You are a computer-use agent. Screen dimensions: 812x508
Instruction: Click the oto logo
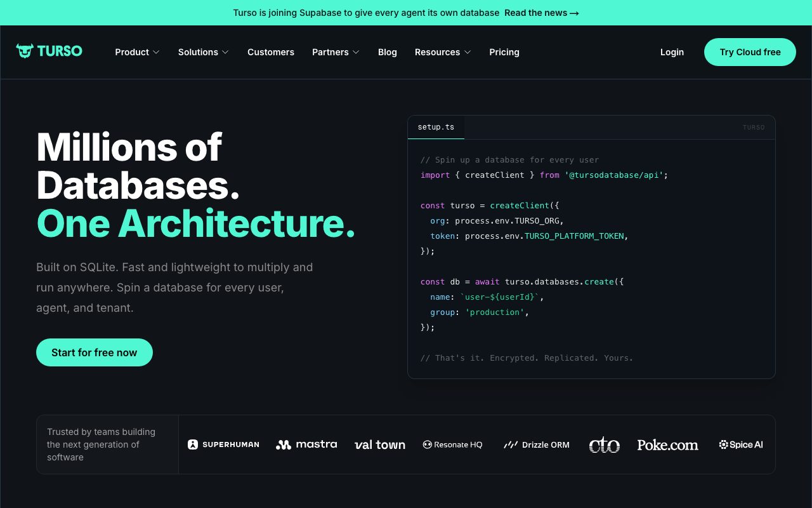tap(604, 444)
